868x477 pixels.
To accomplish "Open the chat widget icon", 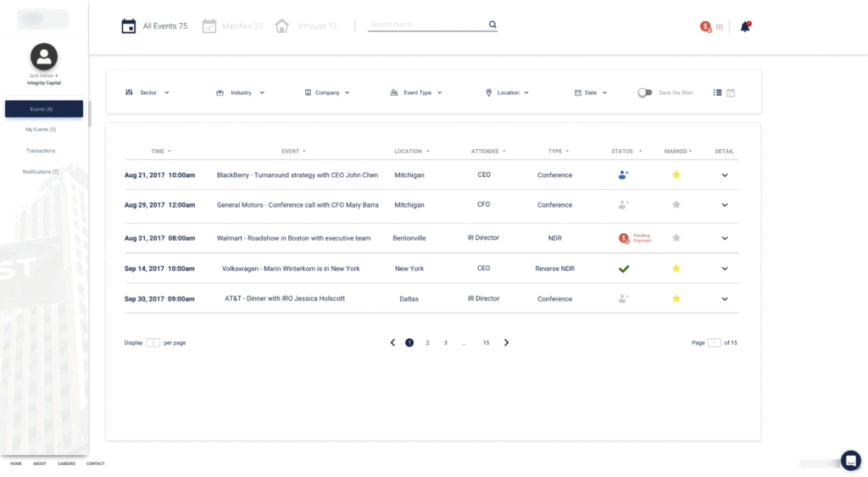I will pos(851,460).
